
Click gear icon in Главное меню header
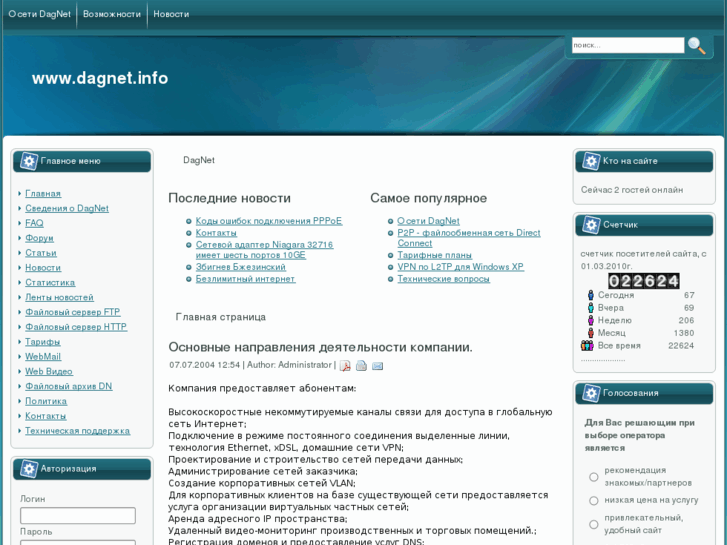(29, 161)
